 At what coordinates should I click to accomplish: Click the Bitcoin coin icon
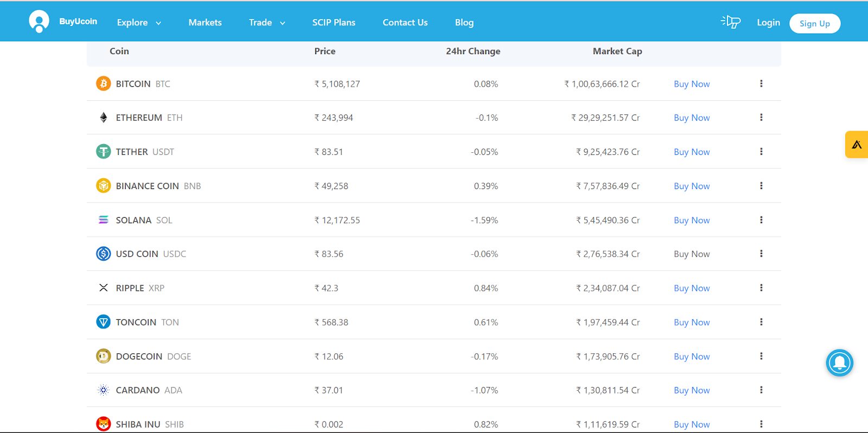103,83
